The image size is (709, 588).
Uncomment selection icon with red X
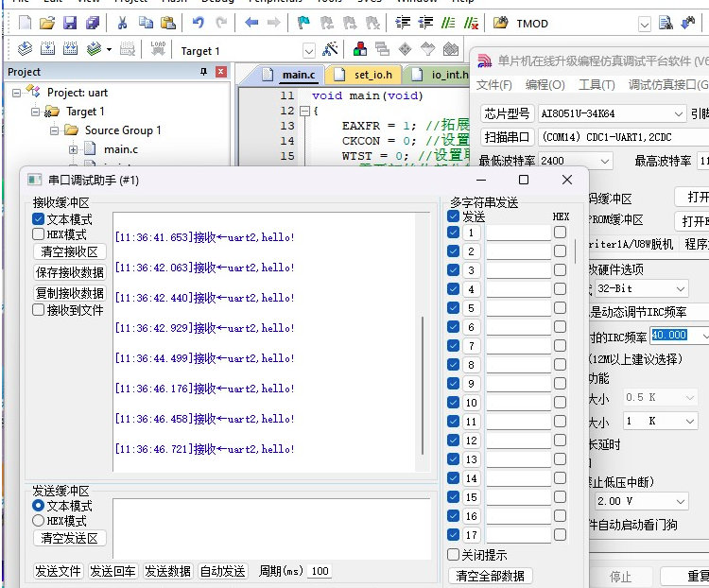(x=471, y=23)
